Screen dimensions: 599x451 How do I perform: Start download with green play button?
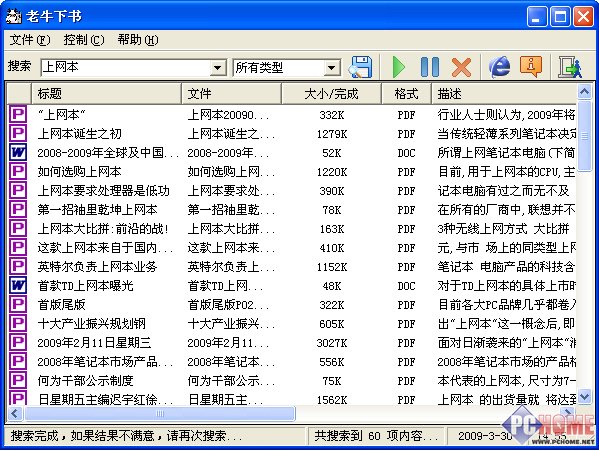point(399,67)
